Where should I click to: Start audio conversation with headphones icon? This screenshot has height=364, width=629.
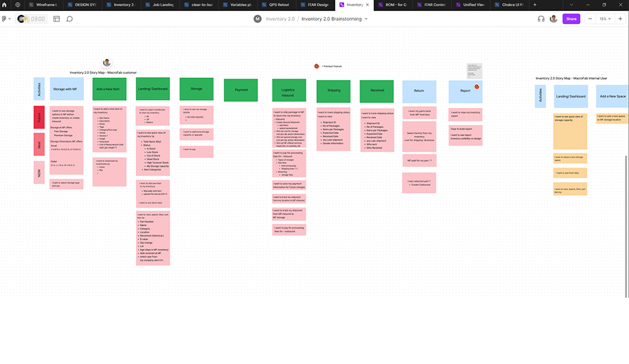pyautogui.click(x=541, y=19)
